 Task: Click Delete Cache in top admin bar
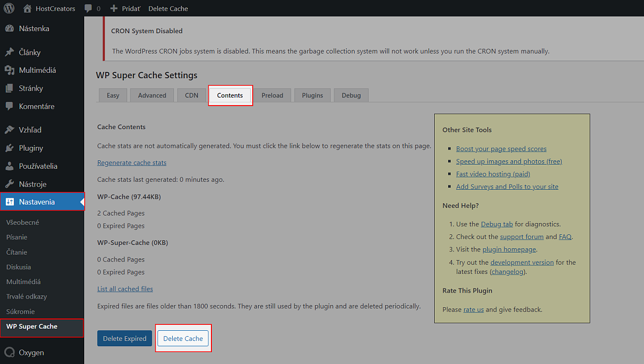[168, 9]
